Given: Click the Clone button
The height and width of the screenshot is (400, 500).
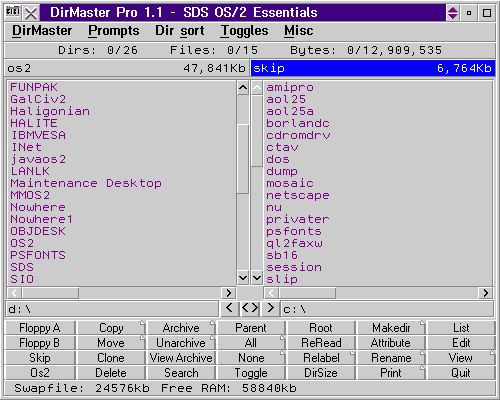Looking at the screenshot, I should tap(111, 358).
